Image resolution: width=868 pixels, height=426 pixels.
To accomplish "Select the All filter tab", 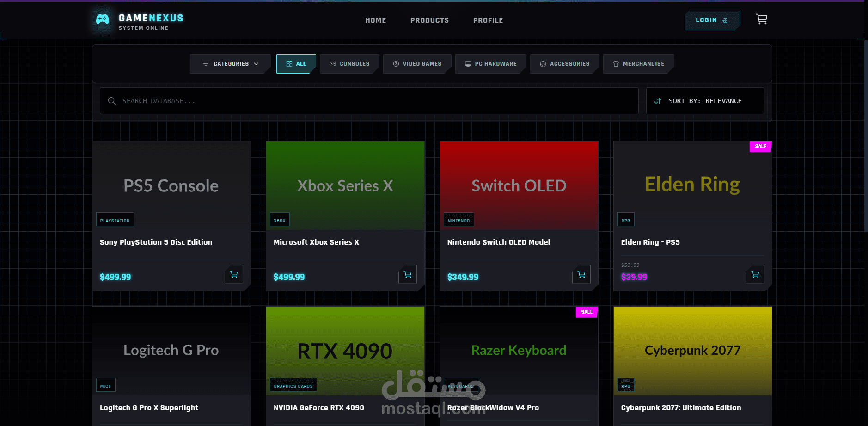I will [296, 64].
